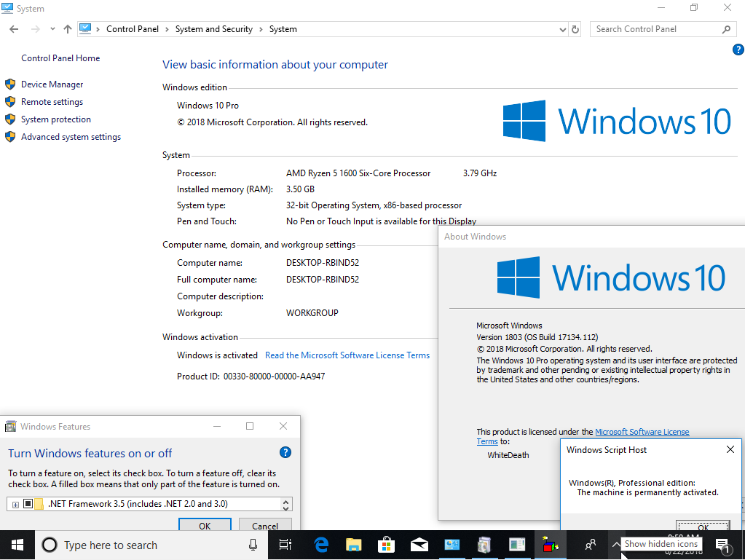Screen dimensions: 745x560
Task: Click OK in the Windows Features dialog
Action: [205, 525]
